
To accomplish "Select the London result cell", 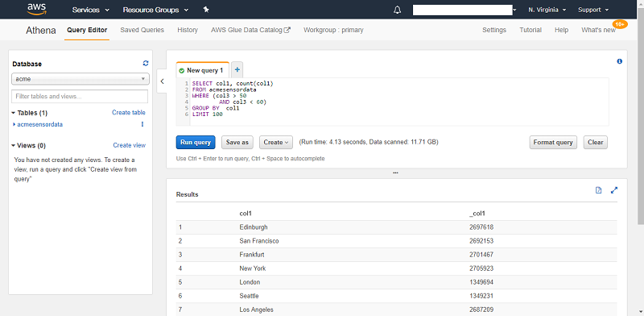I will point(250,282).
